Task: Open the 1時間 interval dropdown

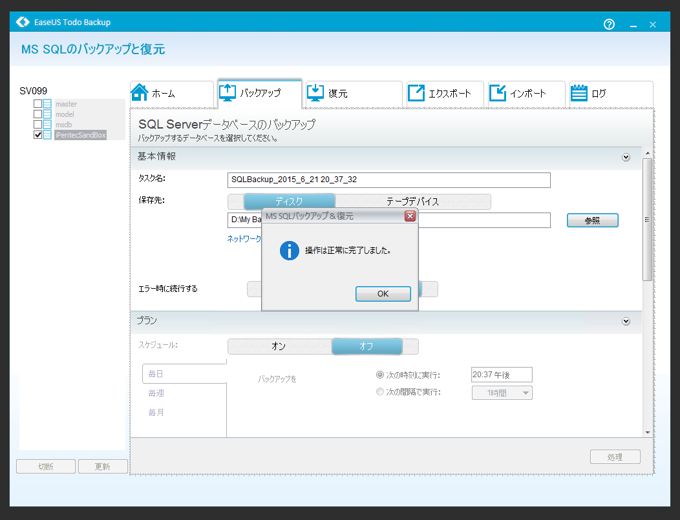Action: pyautogui.click(x=502, y=393)
